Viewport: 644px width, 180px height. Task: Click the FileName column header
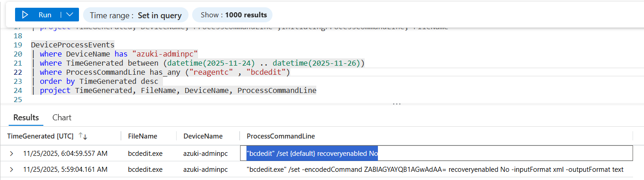(142, 136)
